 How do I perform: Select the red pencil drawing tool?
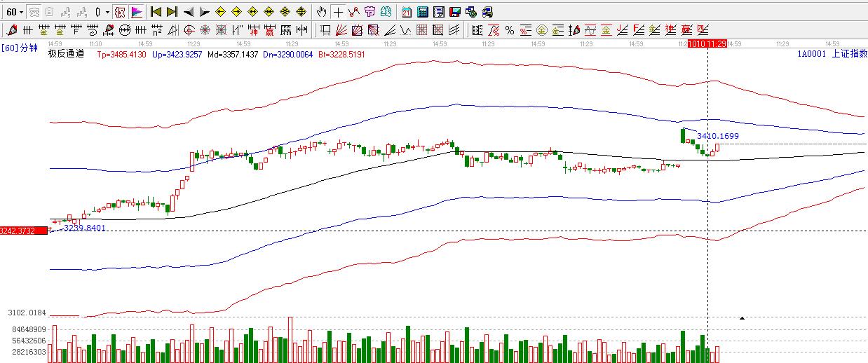pyautogui.click(x=11, y=30)
